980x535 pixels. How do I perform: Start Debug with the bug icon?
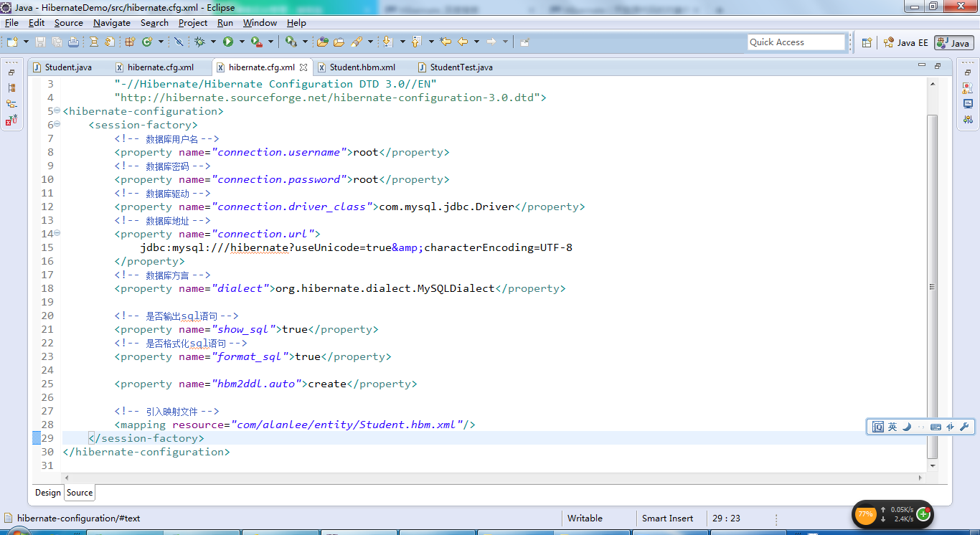pyautogui.click(x=199, y=42)
